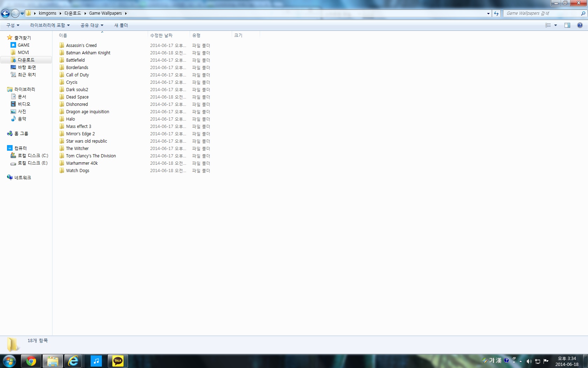The image size is (588, 368).
Task: Click the Back navigation arrow button
Action: [x=6, y=13]
